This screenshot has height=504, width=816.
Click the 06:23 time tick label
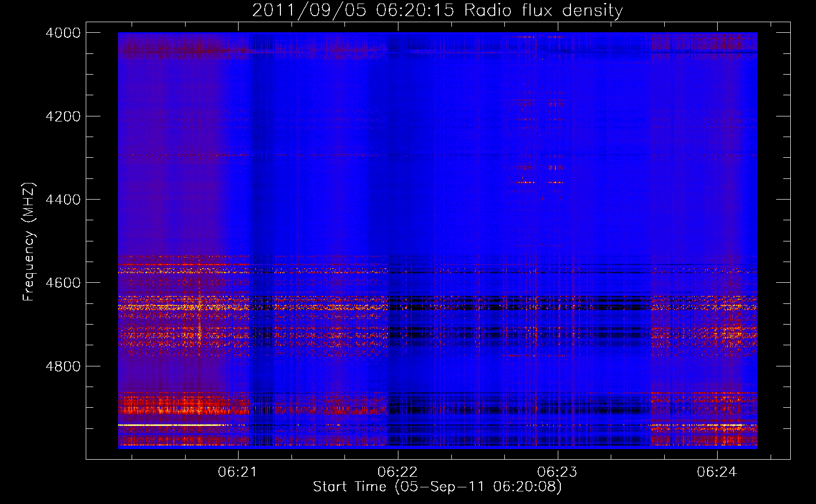557,472
